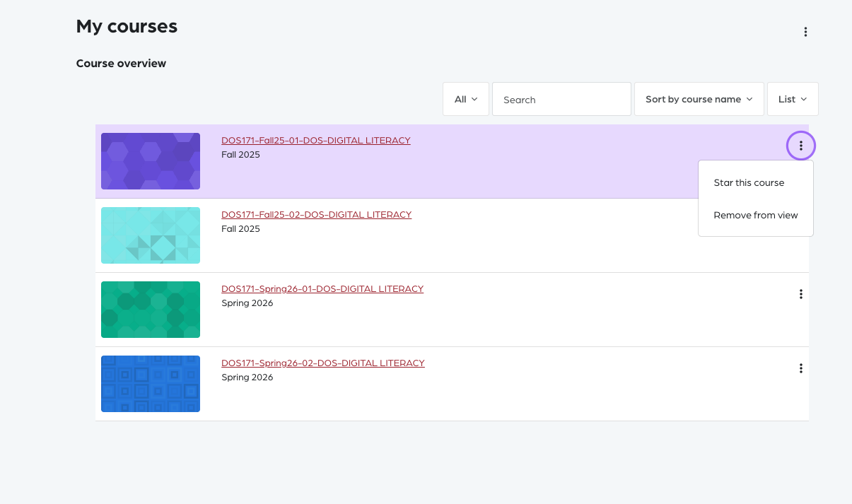Click the blue squares-pattern course thumbnail

151,384
